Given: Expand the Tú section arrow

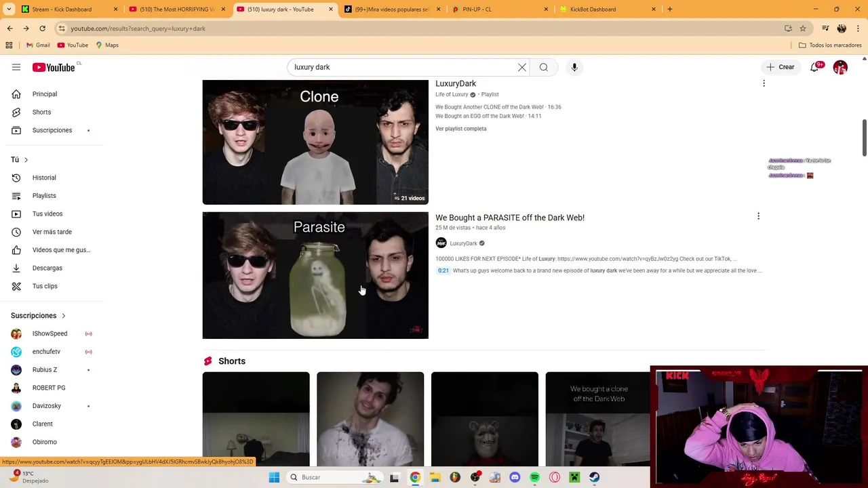Looking at the screenshot, I should click(26, 160).
